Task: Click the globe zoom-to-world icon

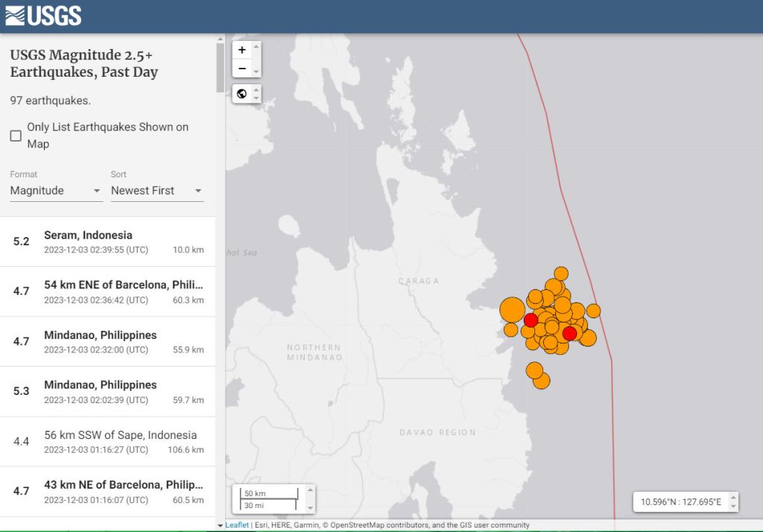Action: [x=242, y=94]
